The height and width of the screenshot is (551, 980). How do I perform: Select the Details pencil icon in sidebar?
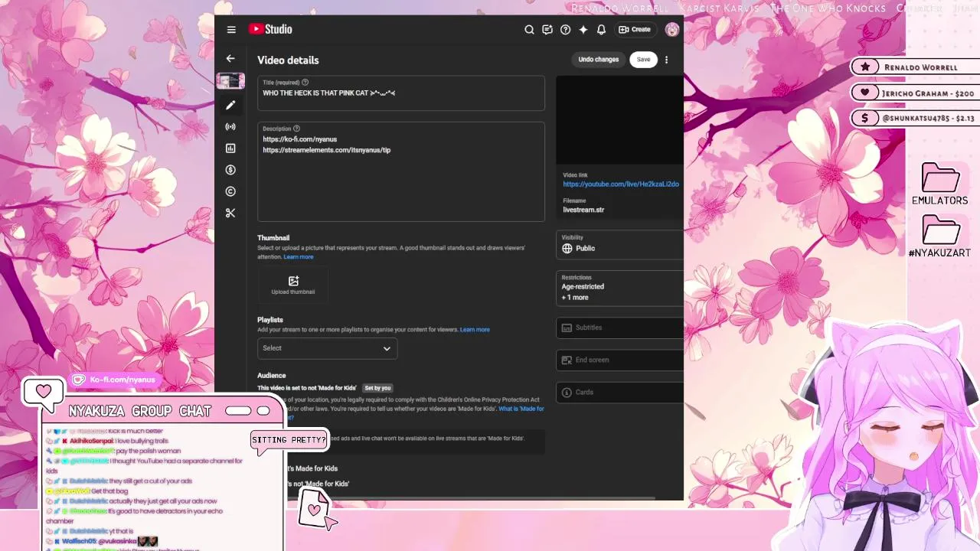230,105
